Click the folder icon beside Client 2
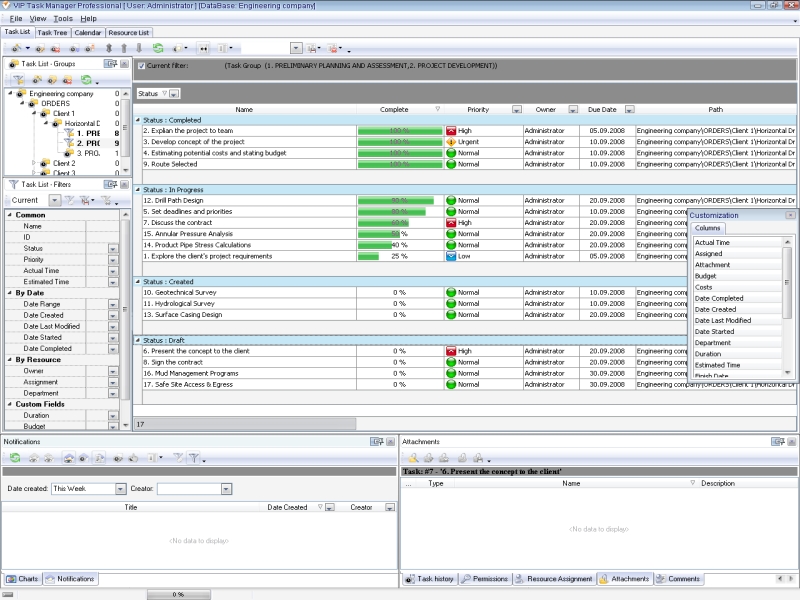 pos(45,163)
